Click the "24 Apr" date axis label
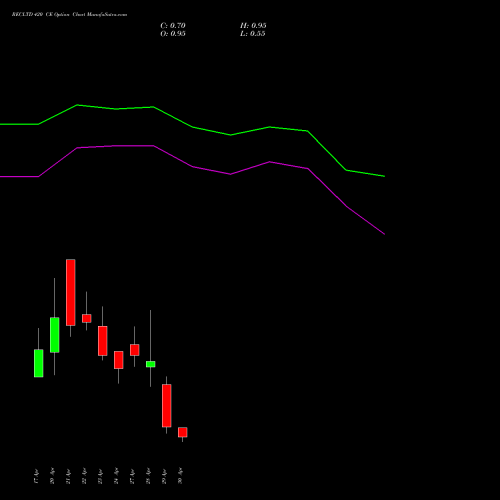 (x=116, y=476)
